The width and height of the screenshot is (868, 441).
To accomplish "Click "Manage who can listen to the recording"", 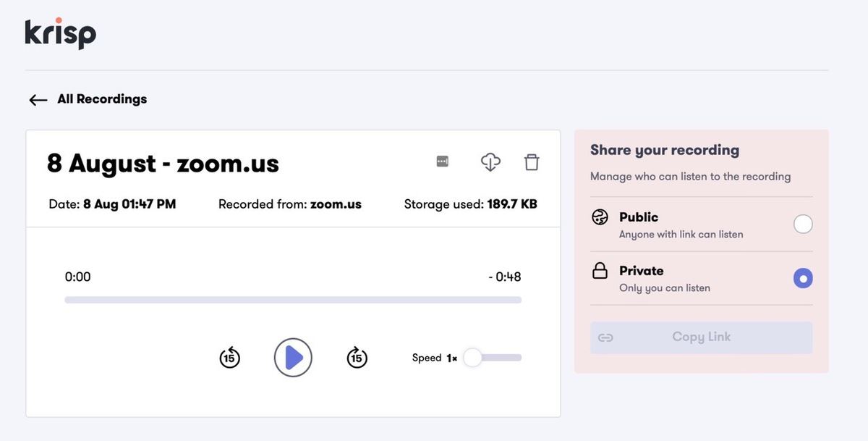I will click(x=691, y=177).
